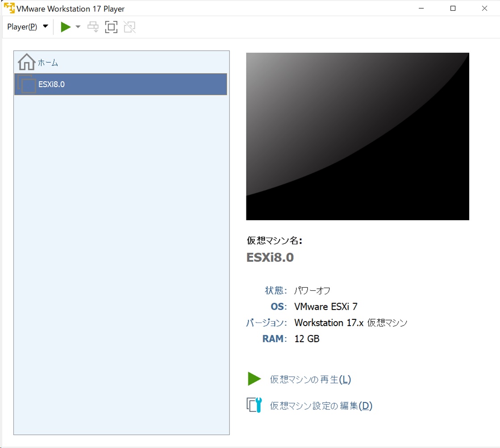The image size is (500, 448).
Task: Click 仮想マシンの再生(L) link
Action: tap(310, 379)
